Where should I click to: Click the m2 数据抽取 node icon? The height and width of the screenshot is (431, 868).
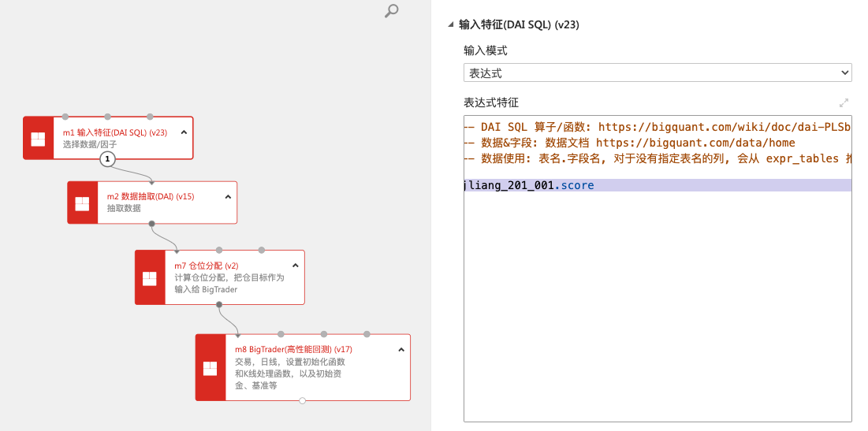(82, 203)
